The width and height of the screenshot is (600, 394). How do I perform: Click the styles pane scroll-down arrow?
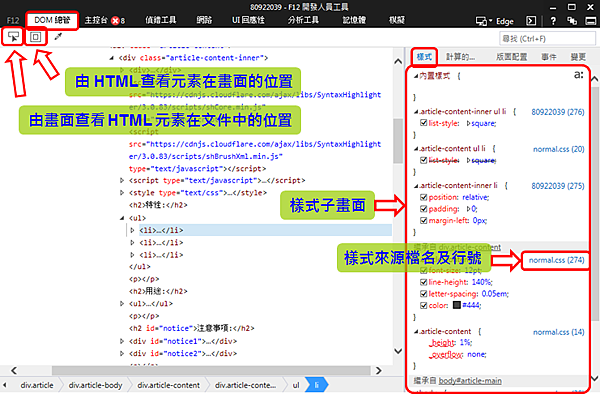point(594,378)
